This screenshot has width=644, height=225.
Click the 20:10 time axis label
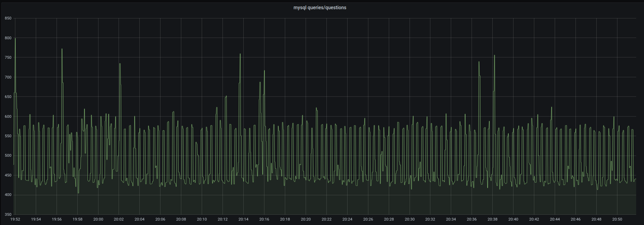point(202,219)
